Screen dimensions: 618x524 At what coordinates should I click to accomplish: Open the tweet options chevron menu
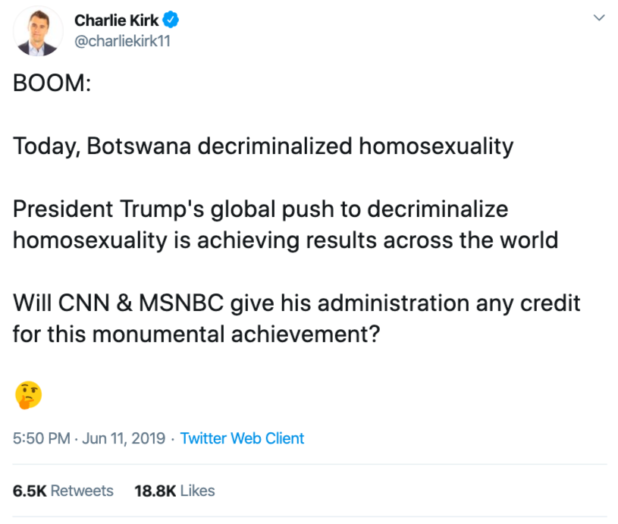point(599,18)
